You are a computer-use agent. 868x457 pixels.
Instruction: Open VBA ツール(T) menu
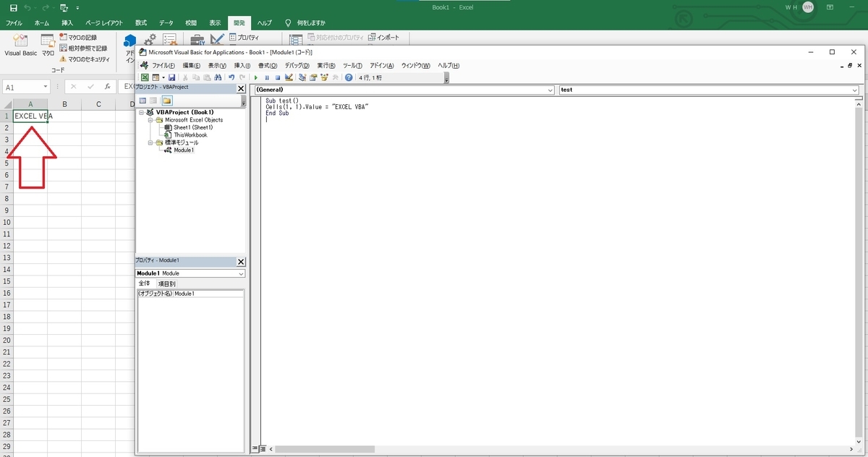pyautogui.click(x=352, y=66)
